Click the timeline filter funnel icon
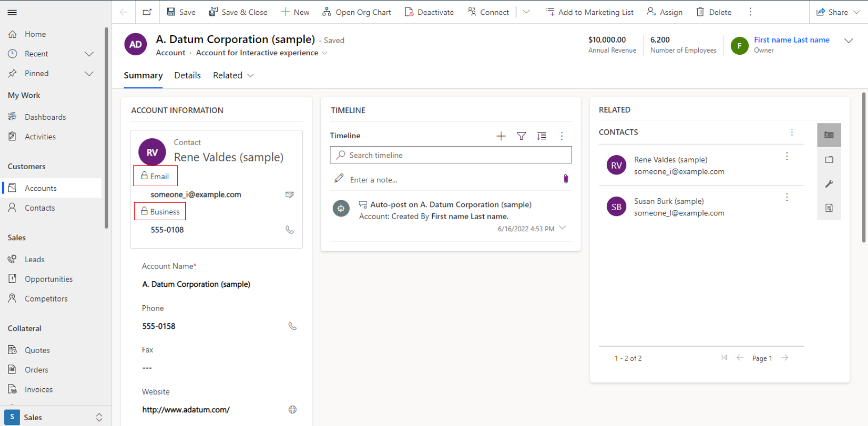 coord(521,136)
